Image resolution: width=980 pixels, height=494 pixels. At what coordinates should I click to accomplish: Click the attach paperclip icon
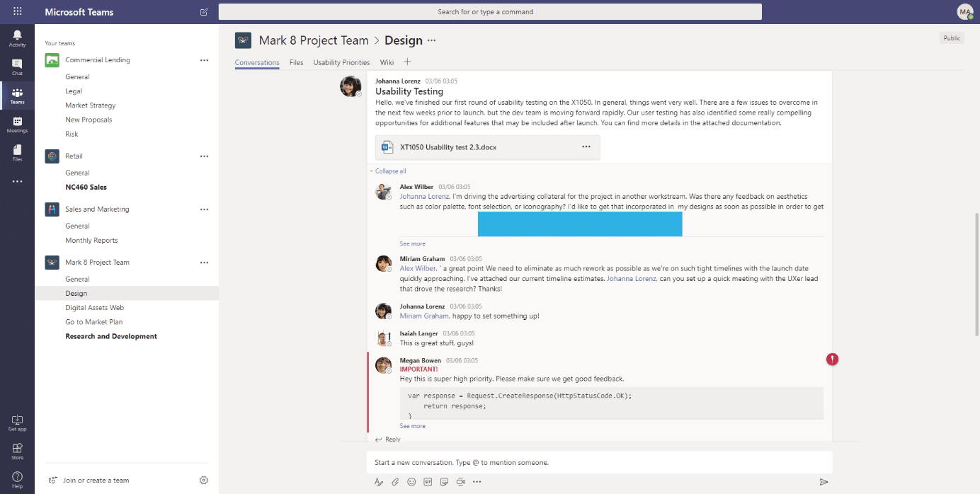395,482
